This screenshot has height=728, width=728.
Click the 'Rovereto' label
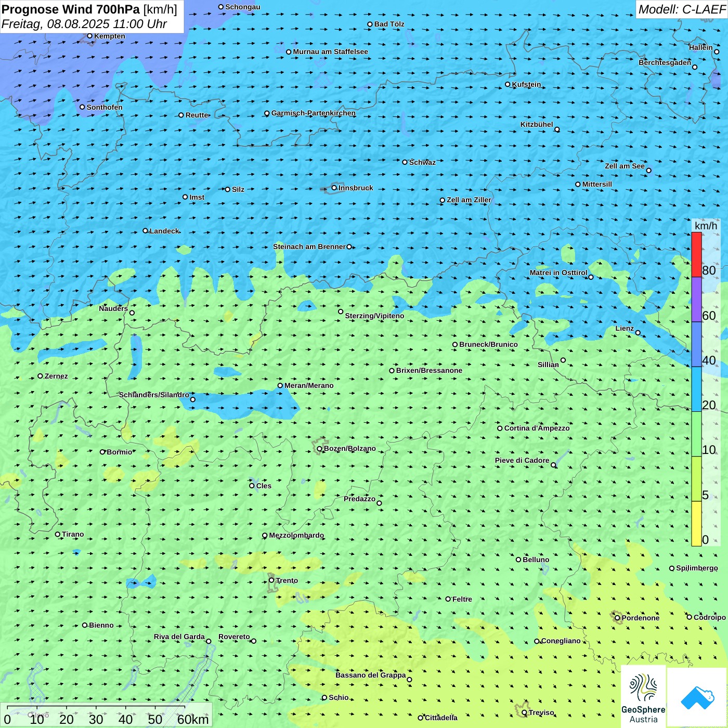click(235, 636)
